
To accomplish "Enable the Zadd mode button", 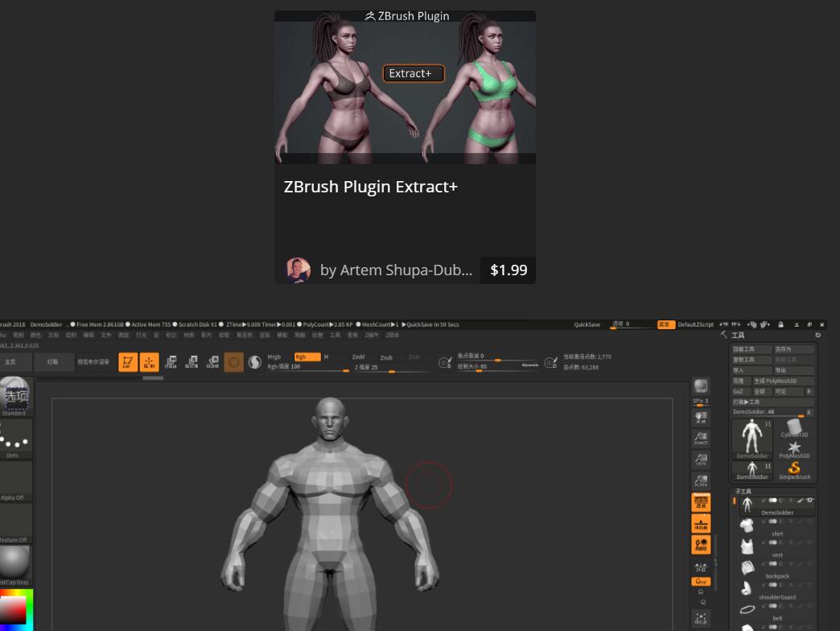I will point(358,357).
